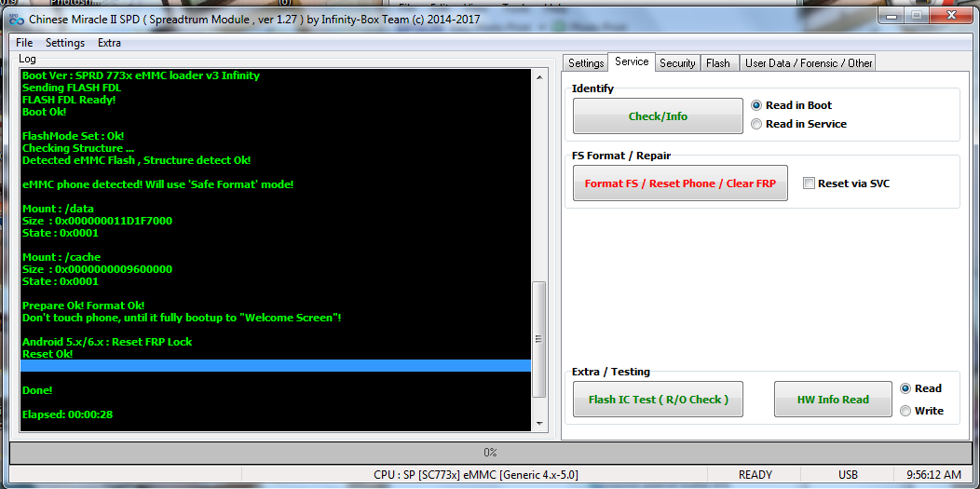Click 'Size : 0x000000011D1F7000' log line
The width and height of the screenshot is (980, 489).
97,221
